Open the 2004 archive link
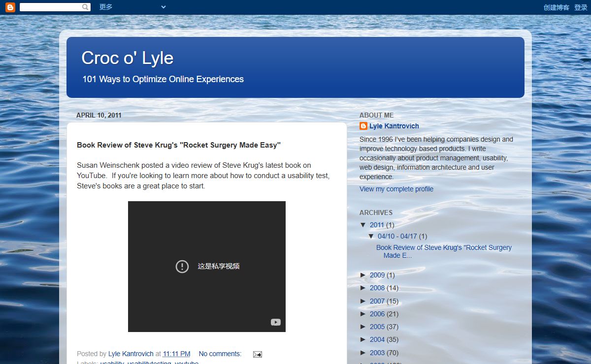 (x=377, y=339)
